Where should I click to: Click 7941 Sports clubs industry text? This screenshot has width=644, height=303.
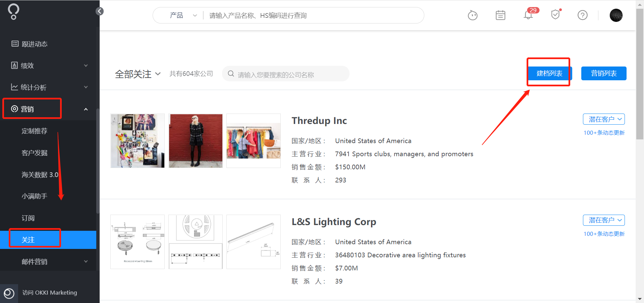click(404, 154)
